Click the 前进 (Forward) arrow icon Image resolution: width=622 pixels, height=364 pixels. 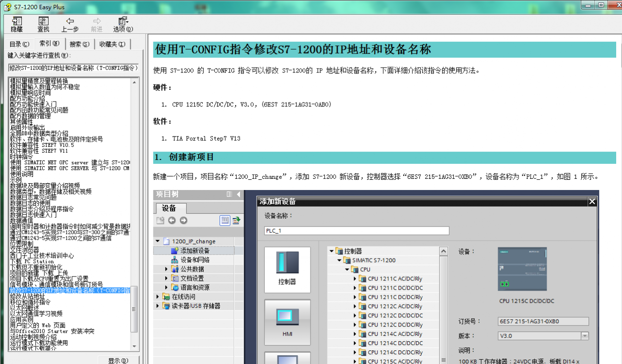coord(97,21)
